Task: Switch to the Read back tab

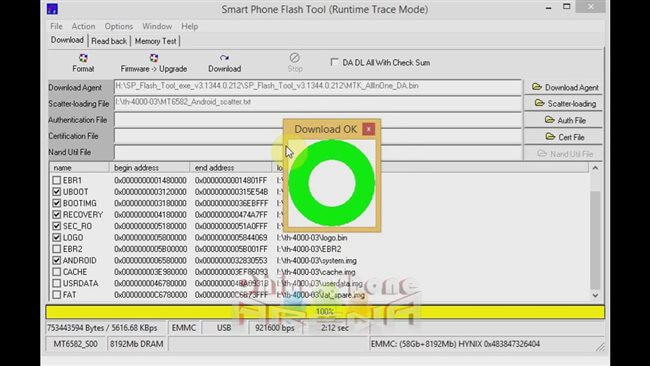Action: point(109,41)
